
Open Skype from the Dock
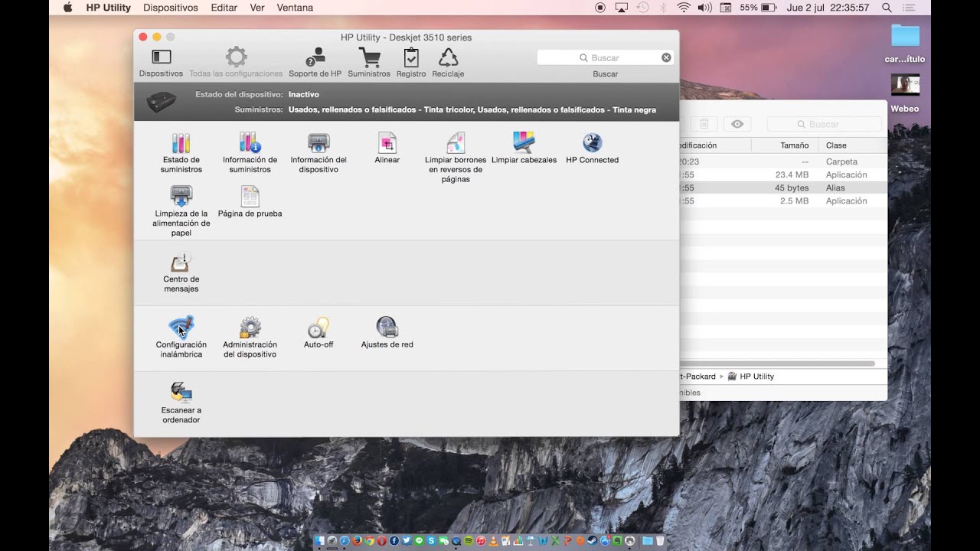point(431,541)
